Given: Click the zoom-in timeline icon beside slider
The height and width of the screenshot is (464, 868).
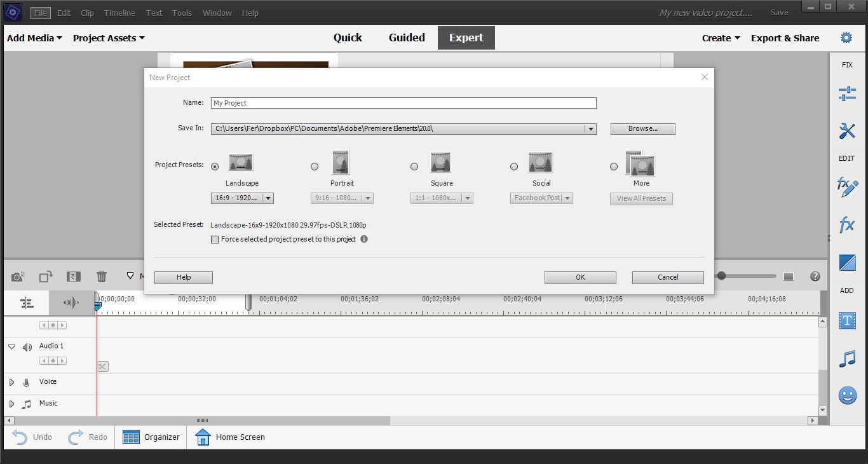Looking at the screenshot, I should [789, 276].
